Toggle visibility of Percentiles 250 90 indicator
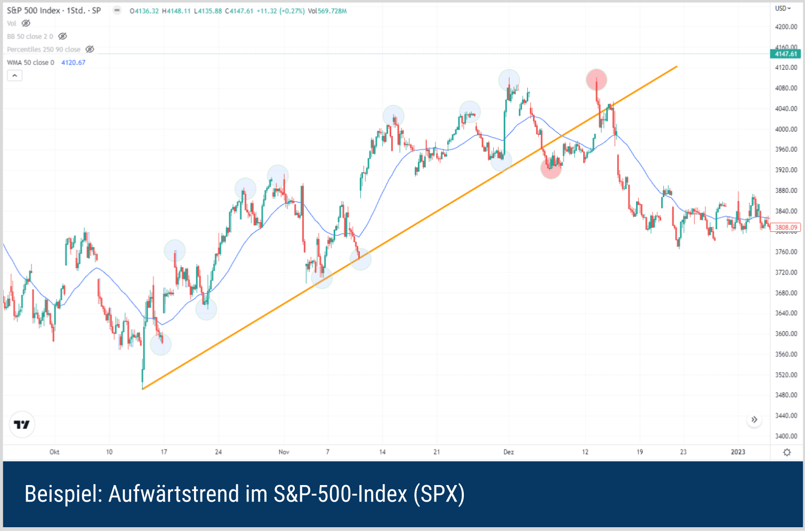Image resolution: width=805 pixels, height=532 pixels. 90,49
